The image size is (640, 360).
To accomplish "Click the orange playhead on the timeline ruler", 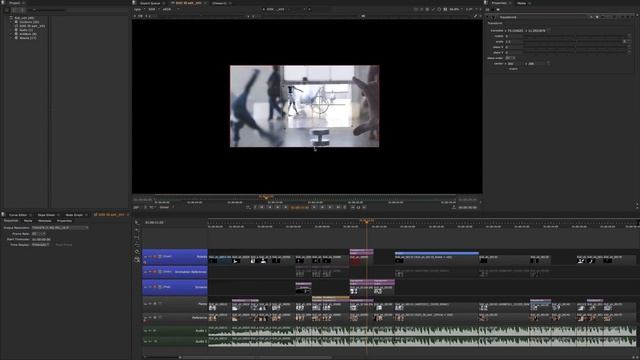I will pos(366,221).
